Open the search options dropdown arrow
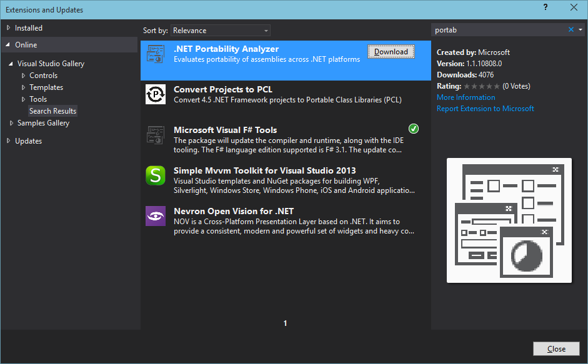588x364 pixels. [580, 29]
